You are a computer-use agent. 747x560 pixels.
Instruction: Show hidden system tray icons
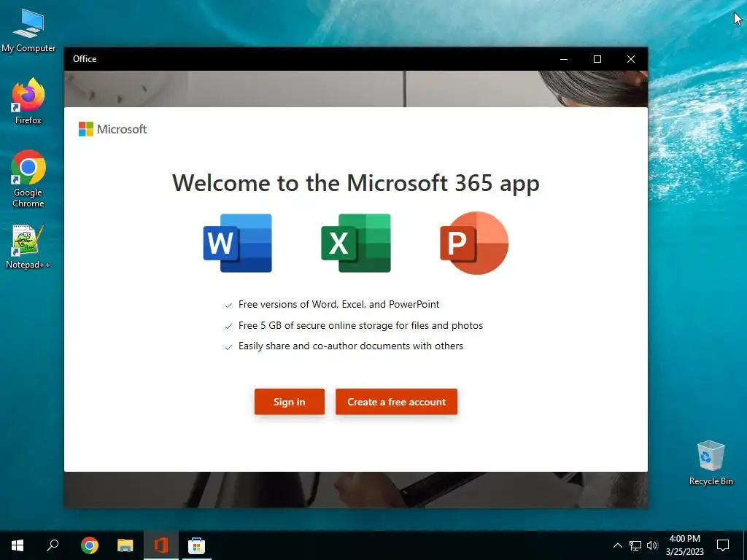pos(617,545)
